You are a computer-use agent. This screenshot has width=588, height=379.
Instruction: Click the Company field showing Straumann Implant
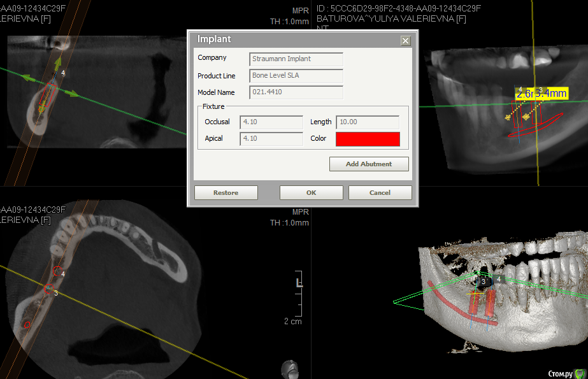tap(296, 59)
